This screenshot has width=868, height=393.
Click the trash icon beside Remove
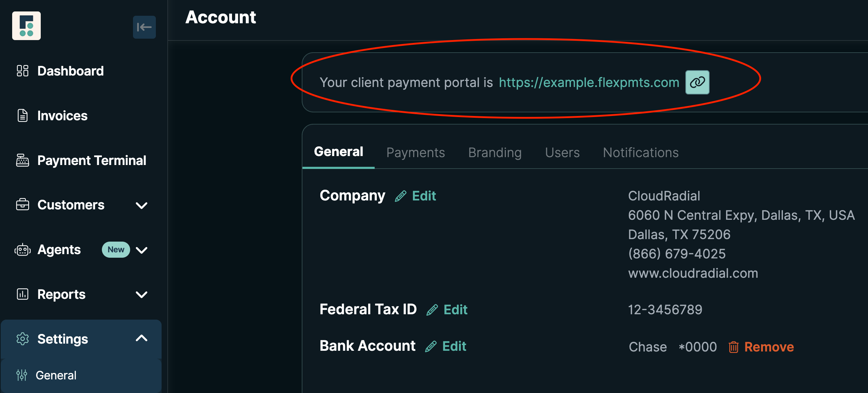(x=733, y=347)
